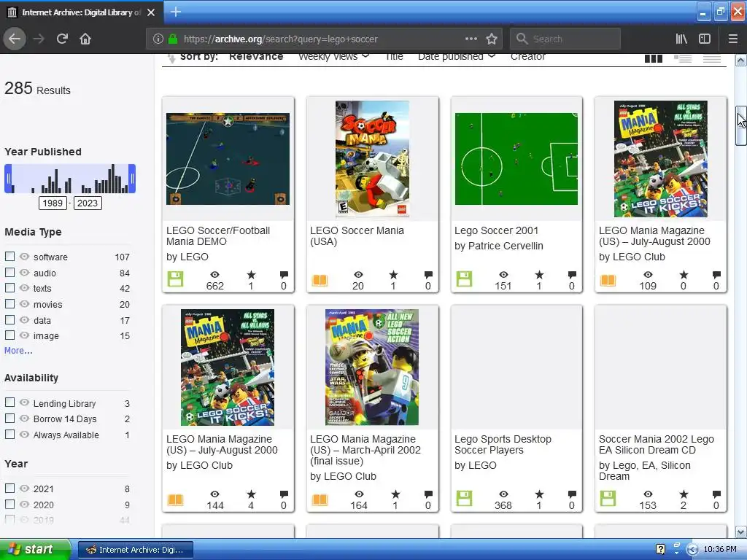Viewport: 747px width, 560px height.
Task: Click the book icon on March-April 2002 final issue card
Action: 320,499
